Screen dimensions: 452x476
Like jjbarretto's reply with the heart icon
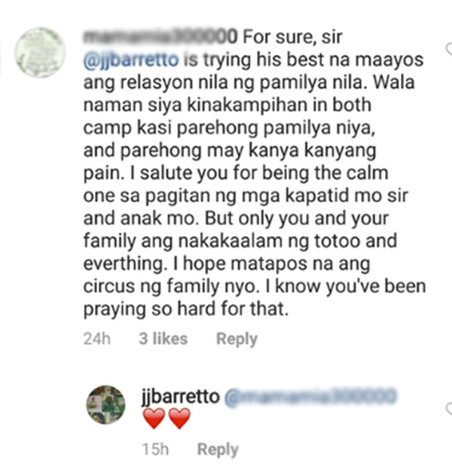tap(449, 409)
